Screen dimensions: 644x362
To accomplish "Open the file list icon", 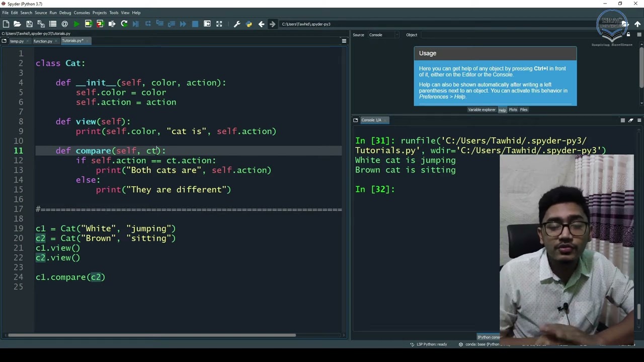I will [x=52, y=24].
